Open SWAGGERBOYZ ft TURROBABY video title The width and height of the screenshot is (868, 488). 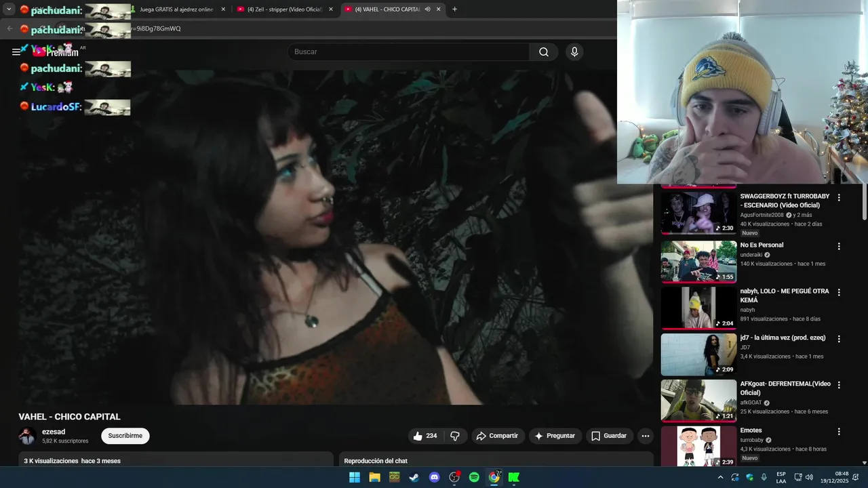(x=785, y=201)
